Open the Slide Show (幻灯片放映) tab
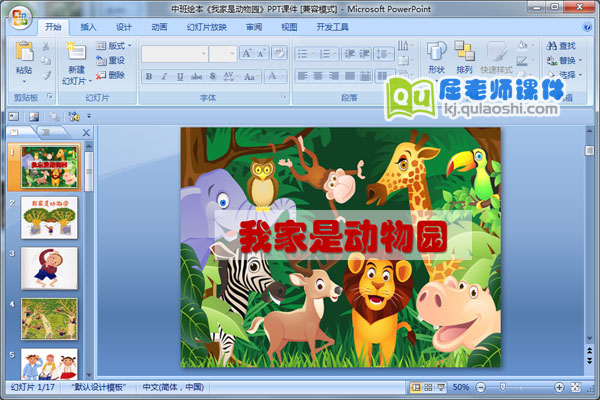This screenshot has height=400, width=600. coord(207,27)
